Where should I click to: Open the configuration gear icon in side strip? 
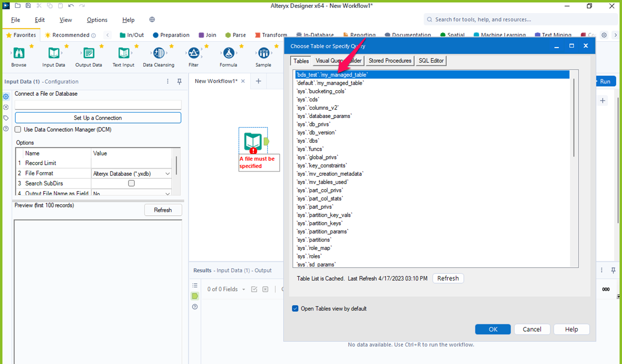[6, 96]
